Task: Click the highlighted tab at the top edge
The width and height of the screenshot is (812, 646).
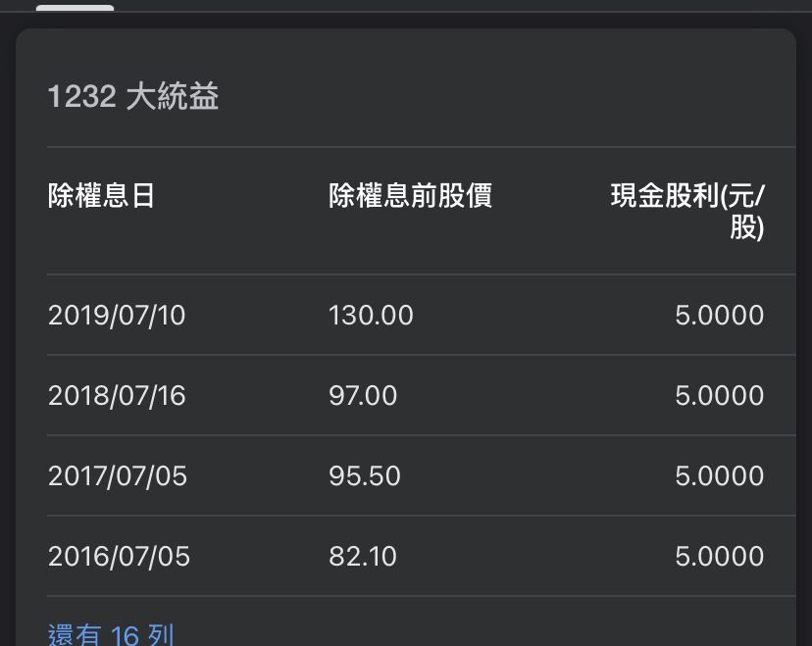Action: point(75,7)
